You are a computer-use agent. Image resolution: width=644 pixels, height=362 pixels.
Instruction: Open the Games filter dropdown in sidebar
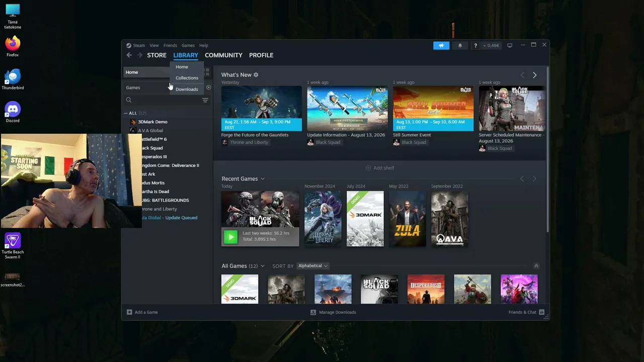(146, 87)
